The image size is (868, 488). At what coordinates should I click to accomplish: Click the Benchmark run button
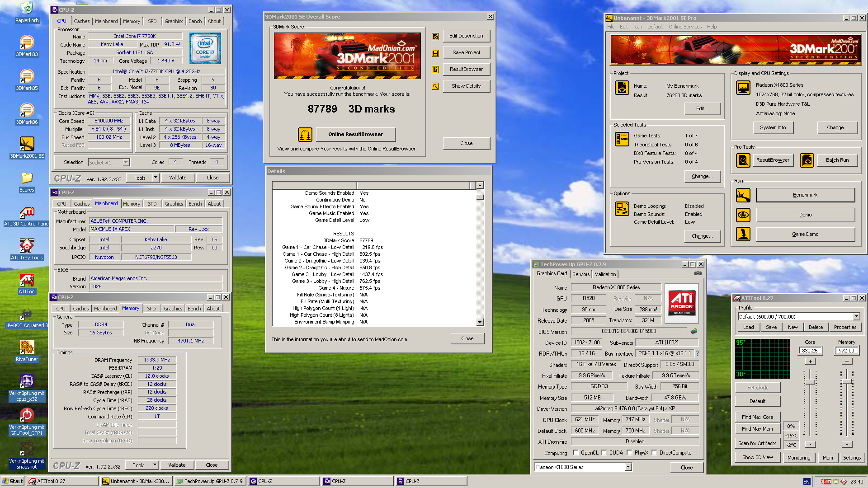click(x=805, y=195)
